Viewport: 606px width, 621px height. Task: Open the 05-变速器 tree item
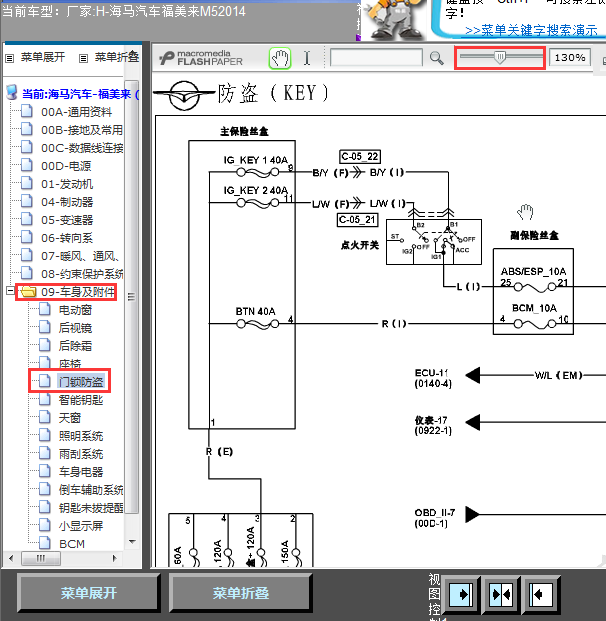[x=67, y=220]
